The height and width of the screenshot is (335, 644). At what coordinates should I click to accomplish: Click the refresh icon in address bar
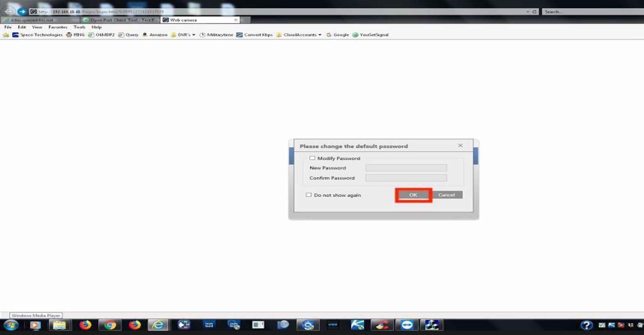[x=534, y=12]
